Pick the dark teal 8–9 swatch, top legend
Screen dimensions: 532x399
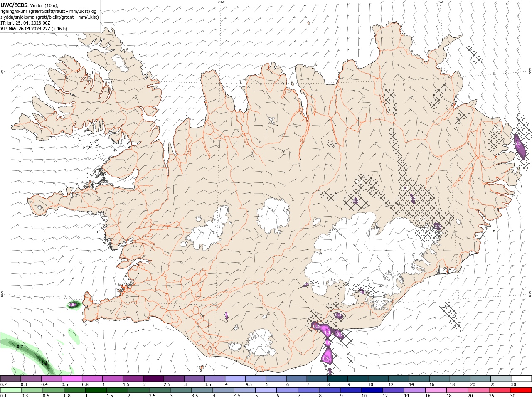[x=337, y=379]
